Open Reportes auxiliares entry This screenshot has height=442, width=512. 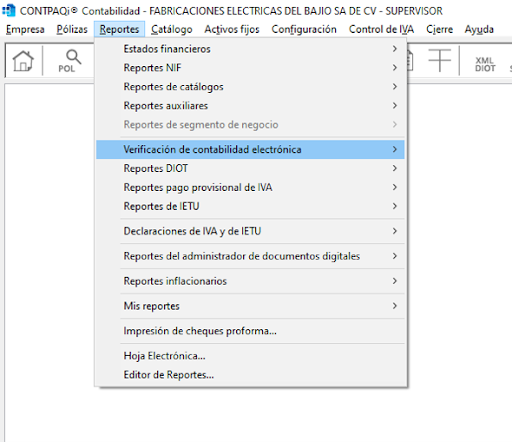coord(250,106)
